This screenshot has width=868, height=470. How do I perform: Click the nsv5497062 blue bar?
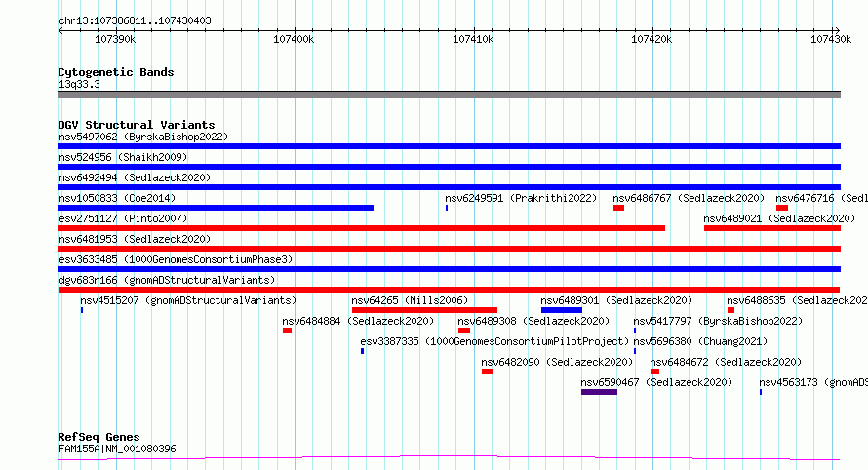pos(449,146)
